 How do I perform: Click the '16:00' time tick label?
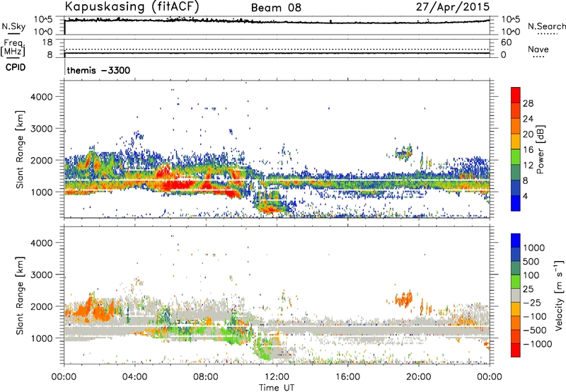[347, 377]
